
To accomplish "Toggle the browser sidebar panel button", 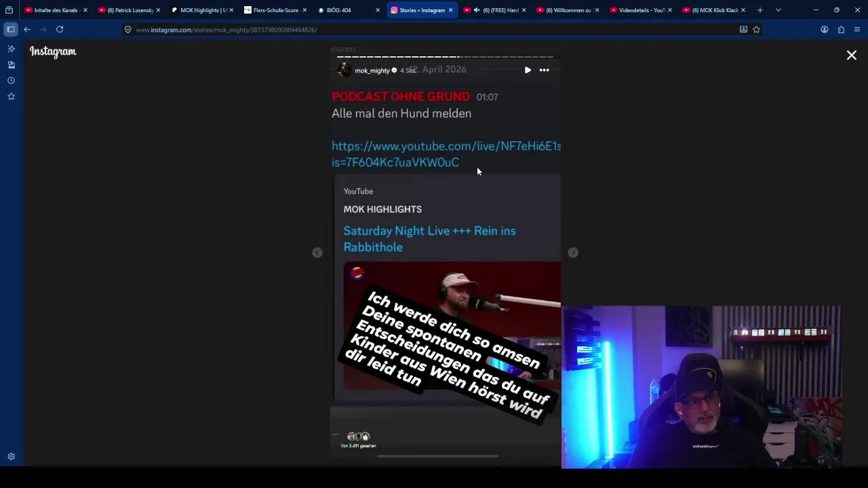I will point(11,29).
